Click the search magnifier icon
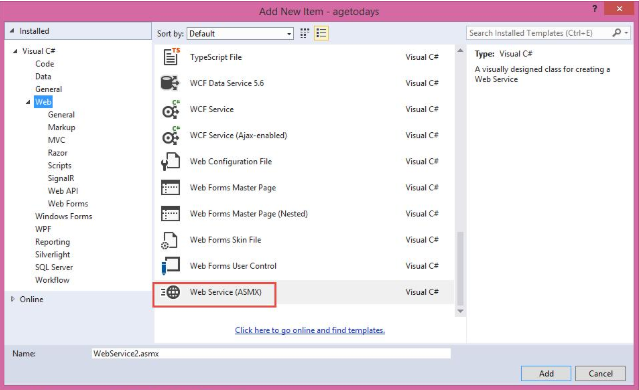 point(617,33)
